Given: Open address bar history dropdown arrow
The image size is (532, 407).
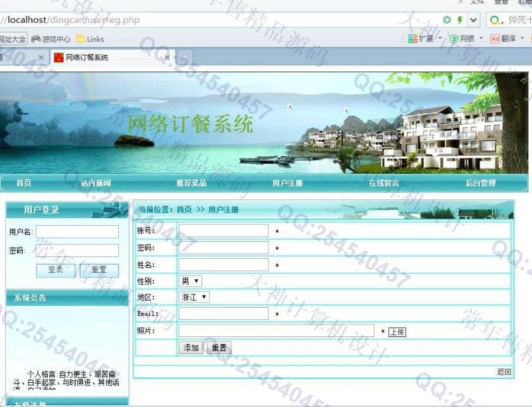Looking at the screenshot, I should click(x=474, y=20).
